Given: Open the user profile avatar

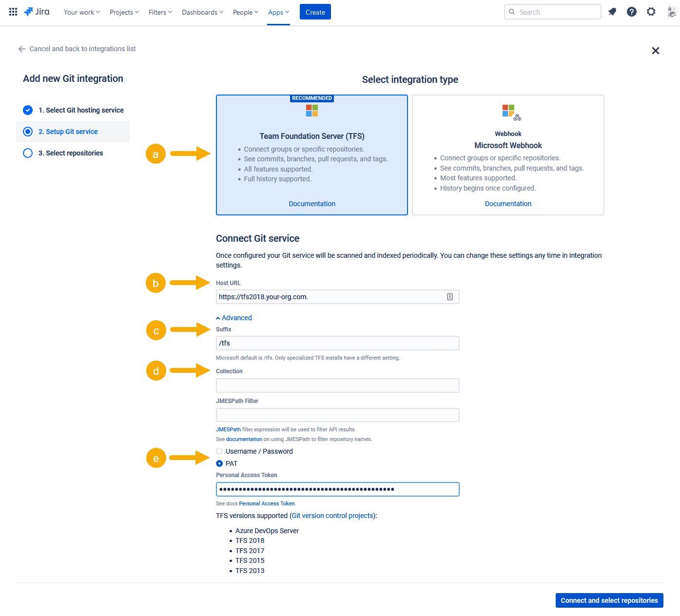Looking at the screenshot, I should (672, 12).
